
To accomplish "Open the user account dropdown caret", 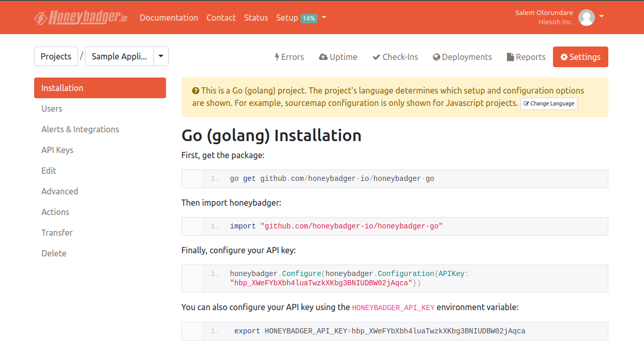I will coord(602,17).
